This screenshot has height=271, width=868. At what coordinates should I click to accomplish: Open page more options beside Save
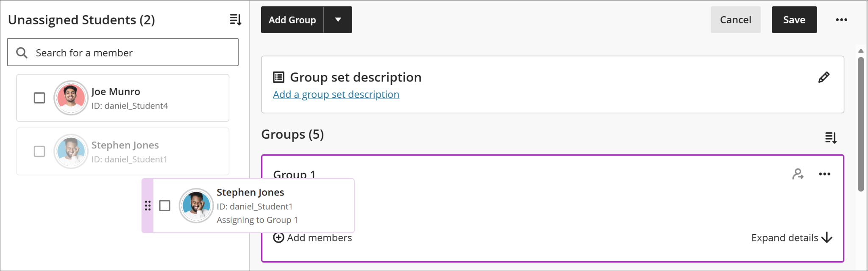coord(841,20)
